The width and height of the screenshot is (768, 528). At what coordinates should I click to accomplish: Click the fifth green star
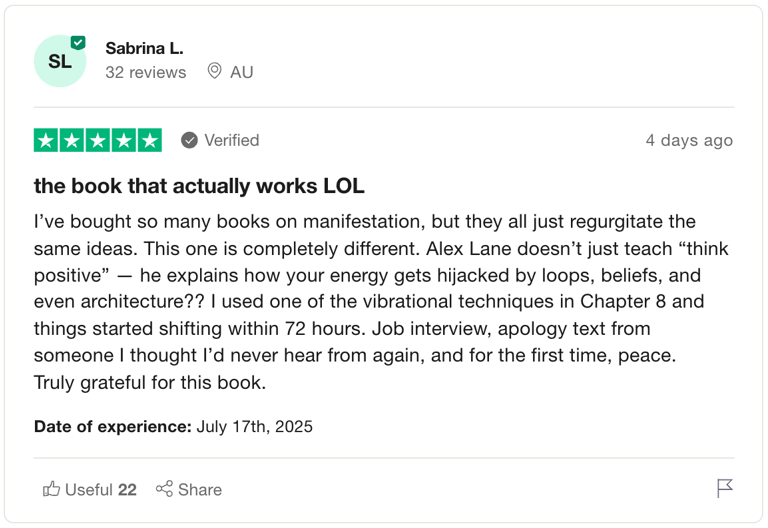(x=149, y=141)
